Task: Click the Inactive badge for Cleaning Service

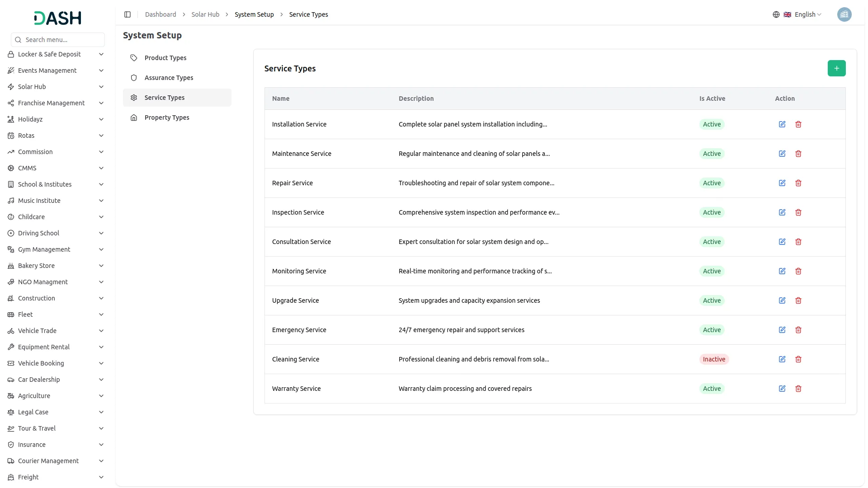Action: click(714, 359)
